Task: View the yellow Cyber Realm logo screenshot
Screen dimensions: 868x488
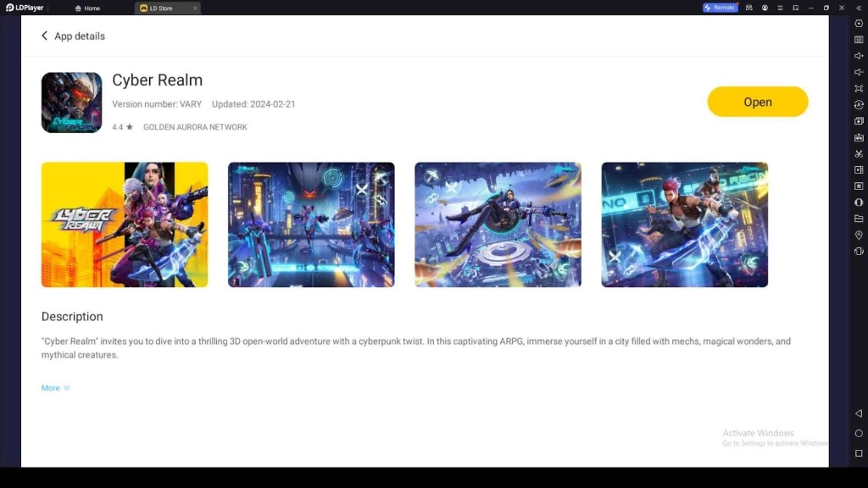Action: (x=125, y=225)
